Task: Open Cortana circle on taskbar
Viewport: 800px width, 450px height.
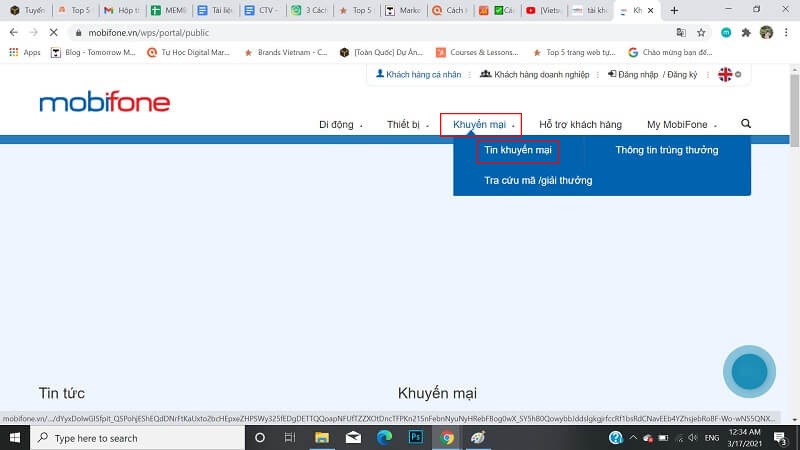Action: pyautogui.click(x=260, y=438)
